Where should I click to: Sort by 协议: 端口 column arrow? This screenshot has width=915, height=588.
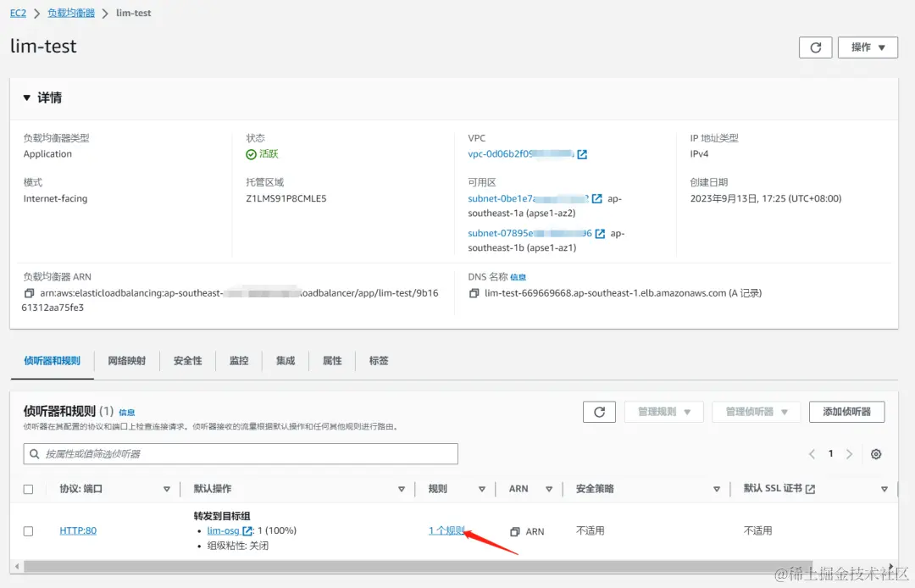click(x=167, y=490)
